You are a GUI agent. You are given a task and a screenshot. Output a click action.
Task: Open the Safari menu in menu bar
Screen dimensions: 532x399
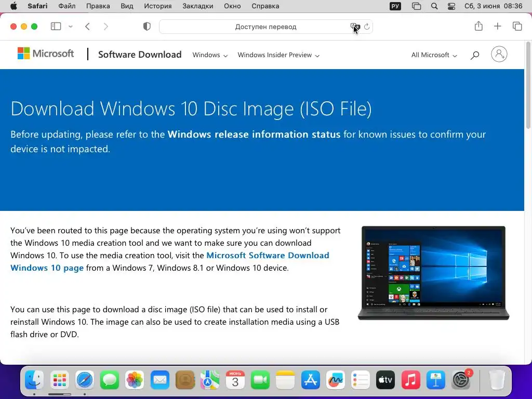coord(37,6)
